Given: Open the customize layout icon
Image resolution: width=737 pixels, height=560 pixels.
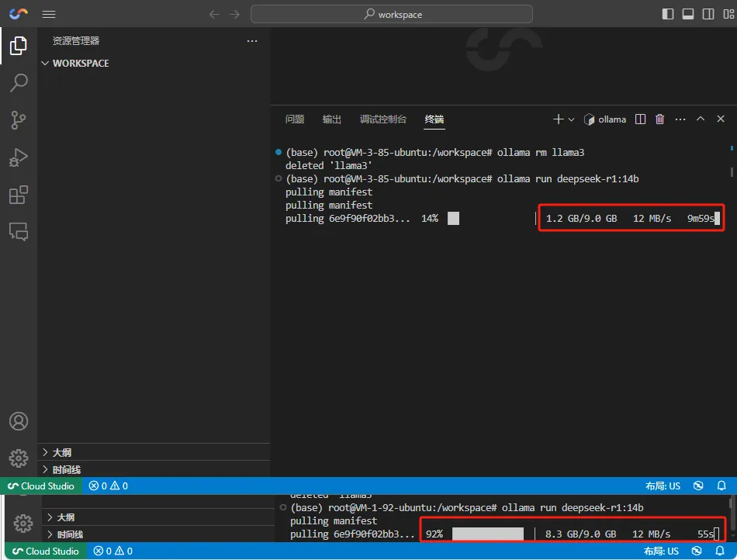Looking at the screenshot, I should [728, 14].
